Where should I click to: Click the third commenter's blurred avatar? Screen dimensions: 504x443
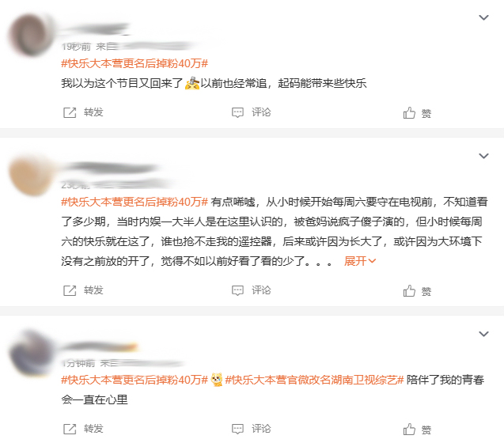click(x=32, y=353)
